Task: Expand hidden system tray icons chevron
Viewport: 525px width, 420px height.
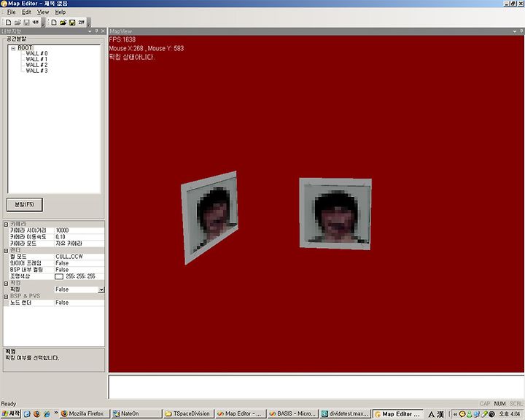Action: tap(455, 414)
